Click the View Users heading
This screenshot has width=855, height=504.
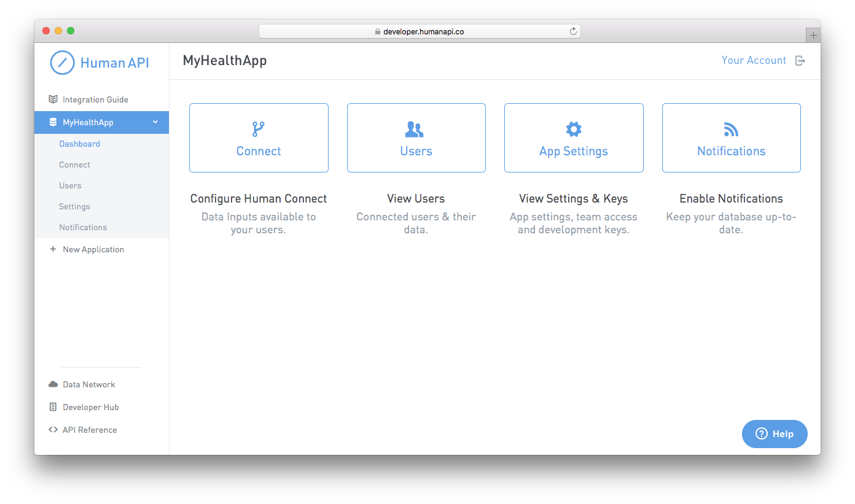pos(416,198)
